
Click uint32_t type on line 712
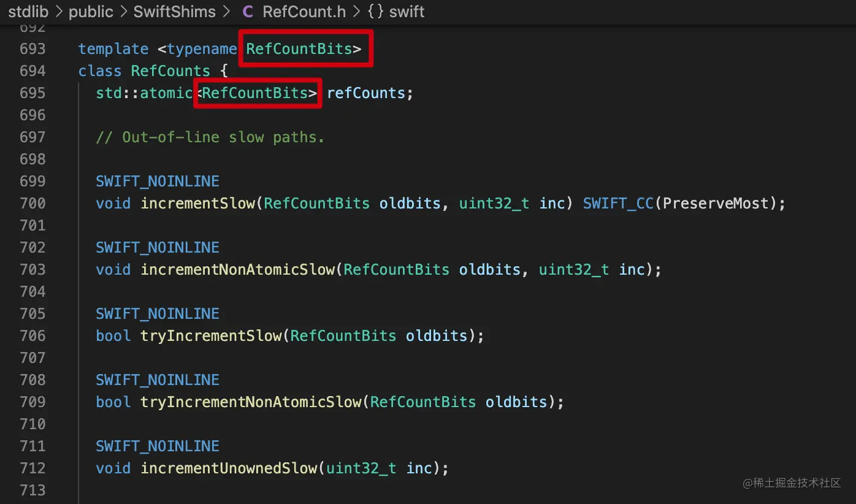[361, 468]
